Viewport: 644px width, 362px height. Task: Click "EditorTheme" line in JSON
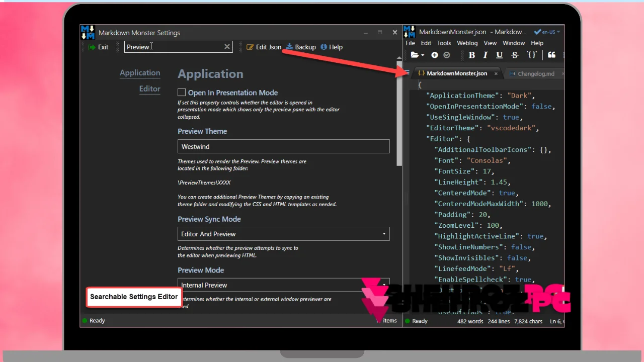point(482,128)
